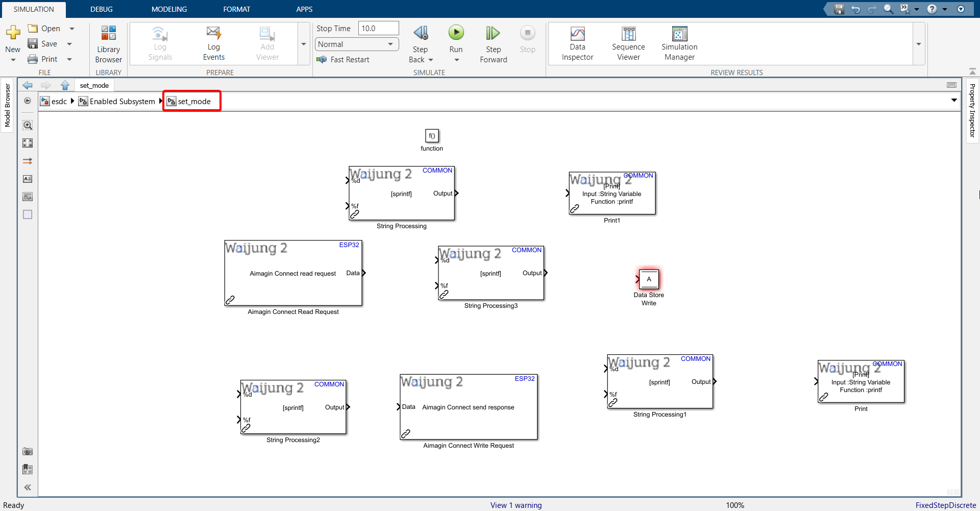
Task: Click the Save icon in ribbon
Action: click(33, 44)
